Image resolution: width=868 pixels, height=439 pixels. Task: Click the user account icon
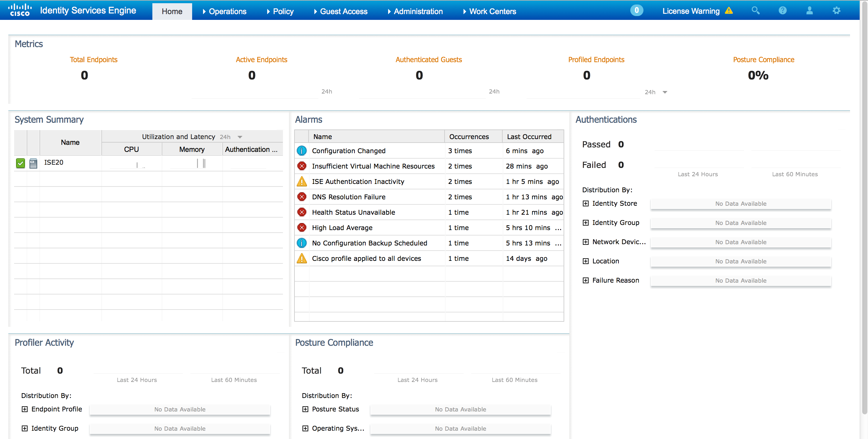pyautogui.click(x=809, y=11)
